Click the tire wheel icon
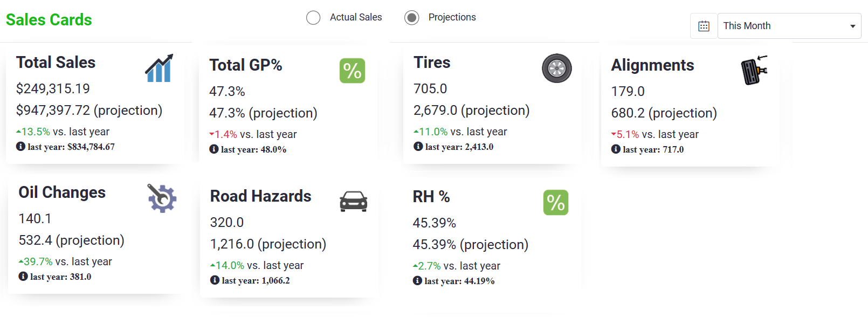Image resolution: width=868 pixels, height=317 pixels. click(x=556, y=68)
